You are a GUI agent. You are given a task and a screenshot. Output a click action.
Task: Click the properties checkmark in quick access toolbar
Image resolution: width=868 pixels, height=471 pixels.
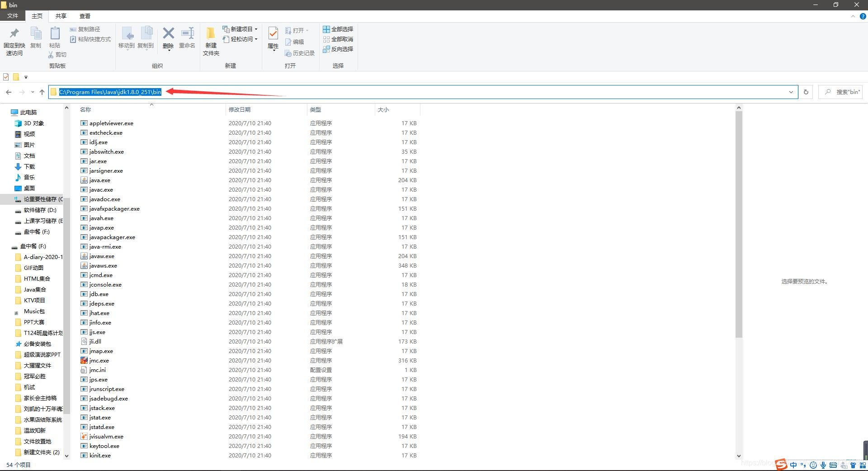click(x=6, y=77)
